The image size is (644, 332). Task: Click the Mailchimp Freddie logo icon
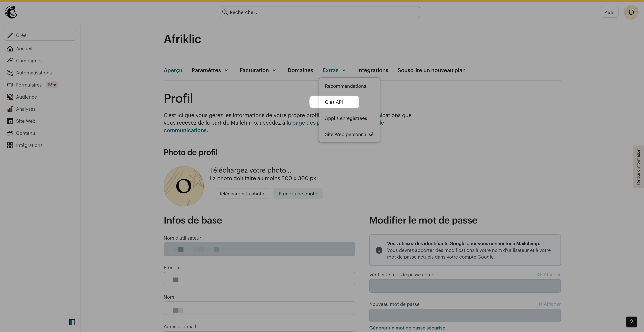click(11, 12)
